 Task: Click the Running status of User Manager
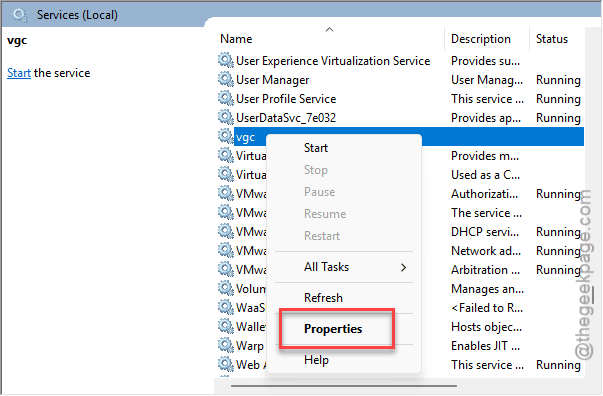(x=558, y=80)
